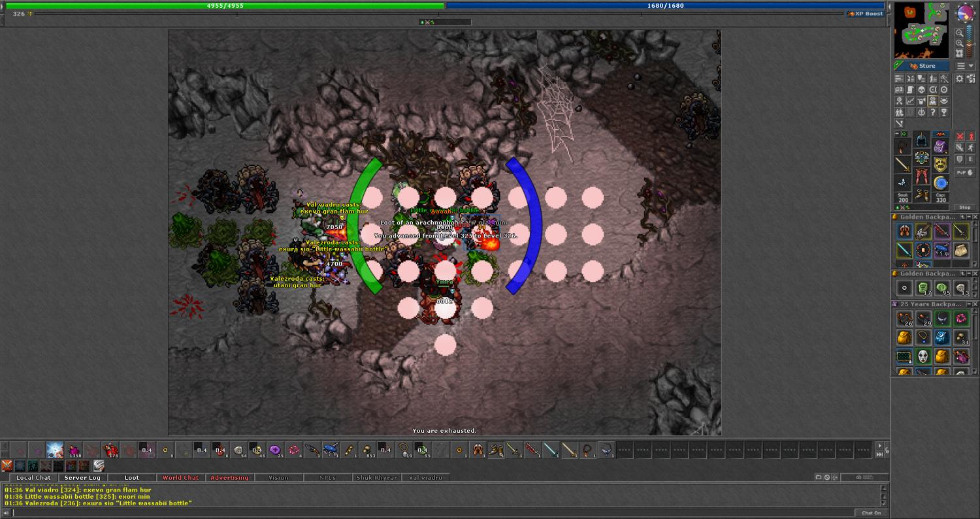Open the cyclopedia book icon
Image resolution: width=980 pixels, height=519 pixels.
pyautogui.click(x=899, y=89)
